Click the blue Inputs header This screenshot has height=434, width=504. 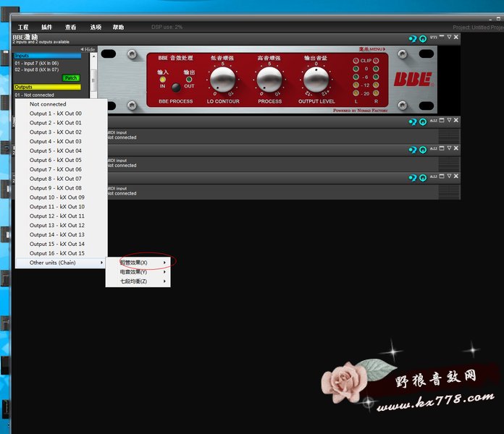pyautogui.click(x=48, y=56)
